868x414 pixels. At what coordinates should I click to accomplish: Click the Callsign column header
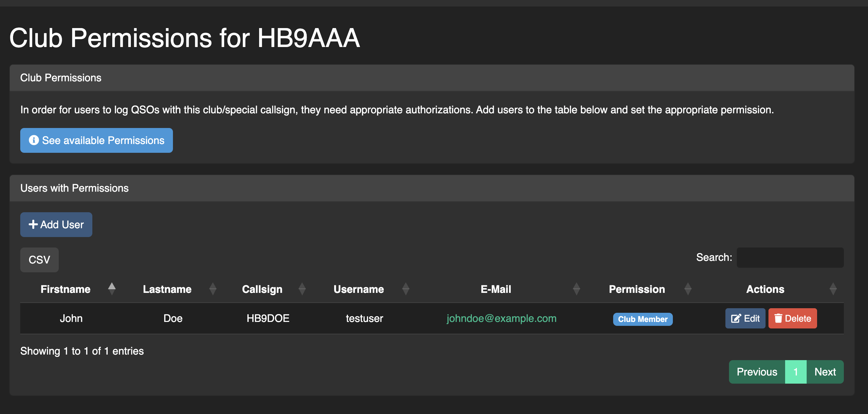[x=267, y=289]
